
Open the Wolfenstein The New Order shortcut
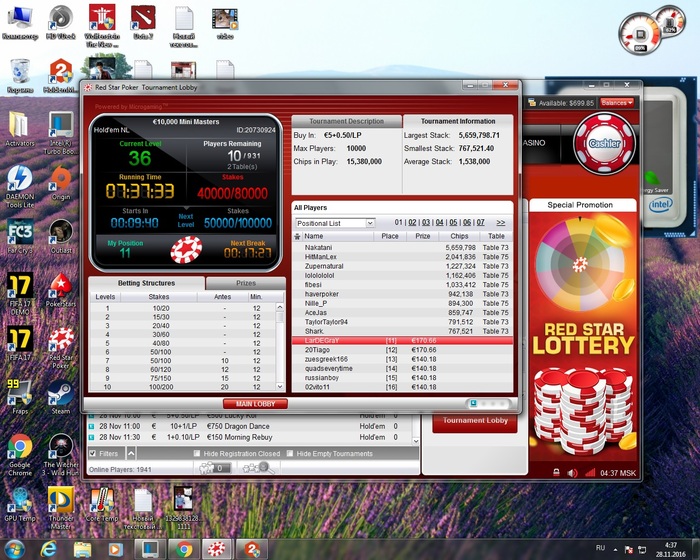[102, 26]
